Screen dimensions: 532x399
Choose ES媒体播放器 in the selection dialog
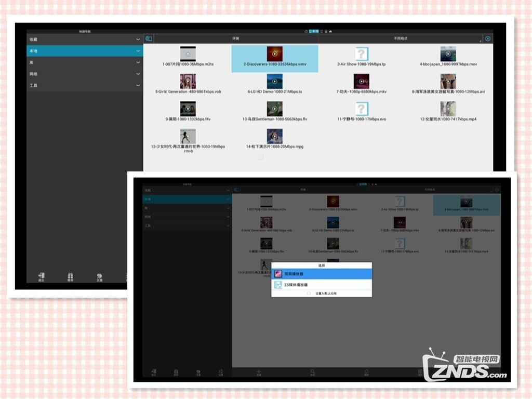tap(322, 285)
